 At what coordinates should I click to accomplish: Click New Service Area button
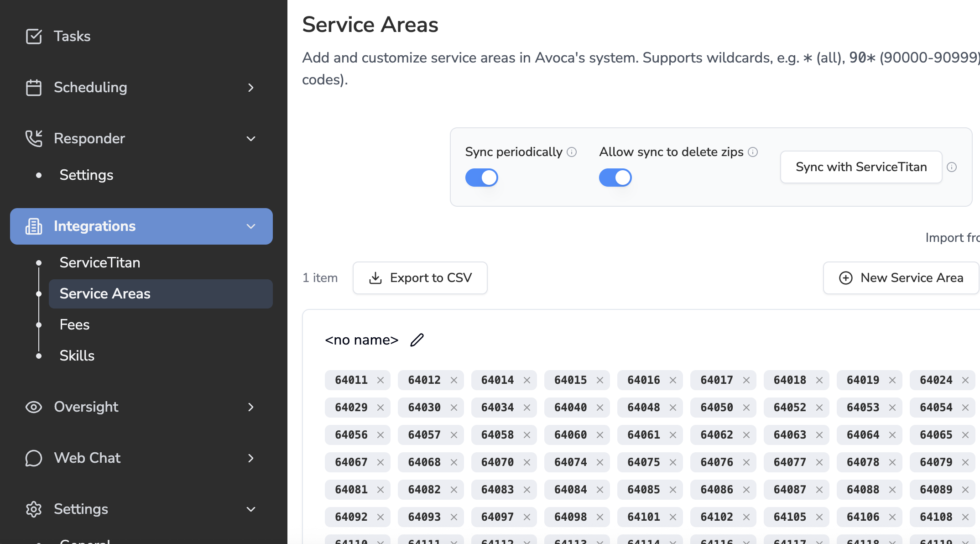pos(901,278)
